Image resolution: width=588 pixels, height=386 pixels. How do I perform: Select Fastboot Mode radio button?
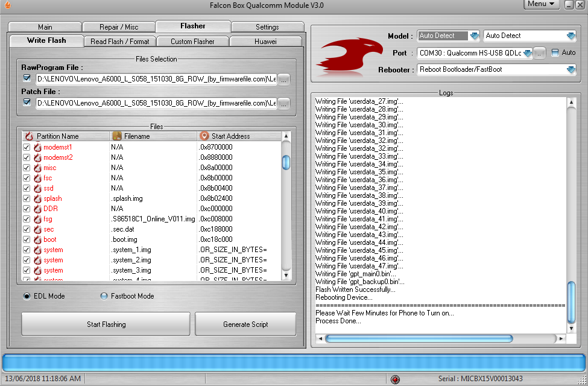[x=104, y=296]
